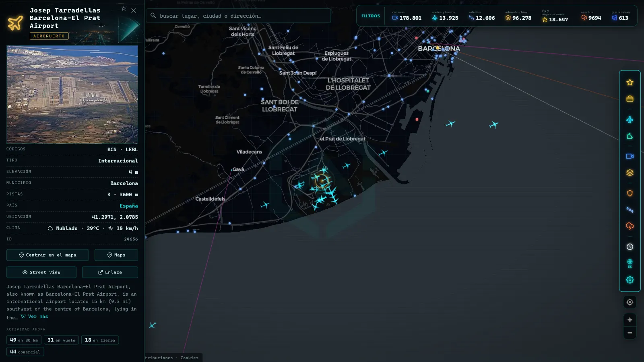
Task: Click the airport marker with orange rings
Action: point(322,181)
